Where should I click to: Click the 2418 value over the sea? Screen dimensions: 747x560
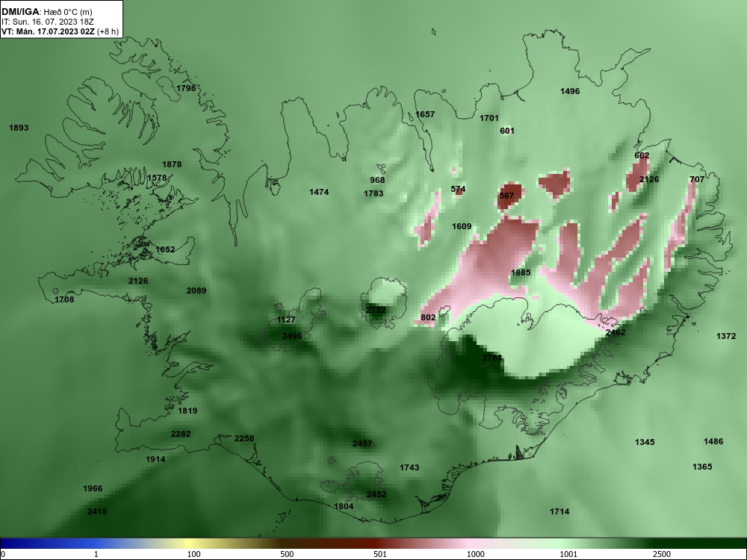tap(96, 512)
